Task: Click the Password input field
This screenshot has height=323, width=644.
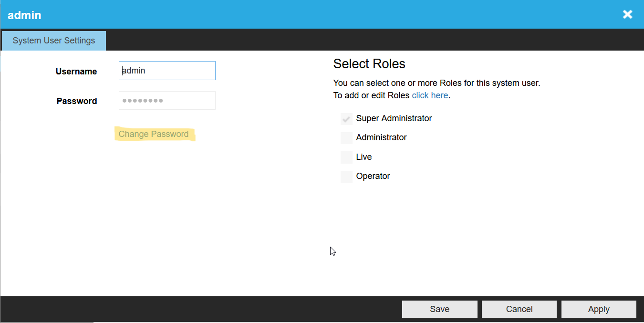Action: tap(167, 100)
